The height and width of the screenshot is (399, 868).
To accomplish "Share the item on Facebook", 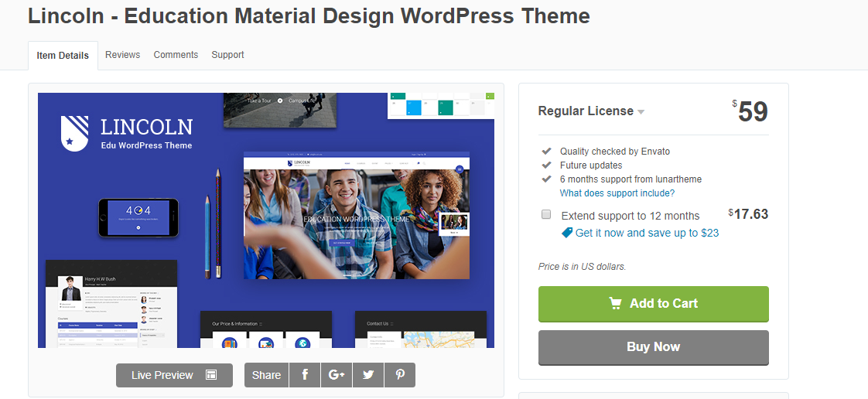I will (305, 375).
